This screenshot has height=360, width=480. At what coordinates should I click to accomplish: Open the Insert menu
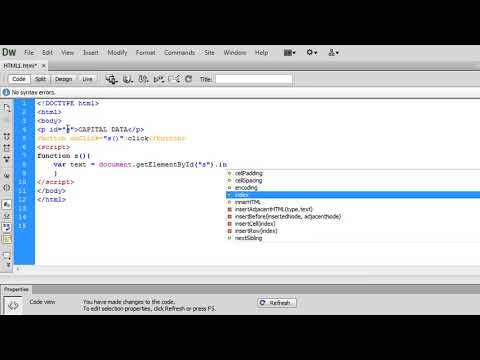coord(91,53)
